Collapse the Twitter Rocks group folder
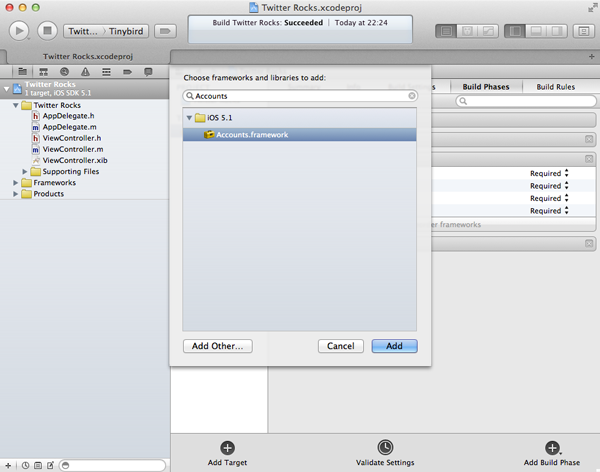 [x=16, y=105]
